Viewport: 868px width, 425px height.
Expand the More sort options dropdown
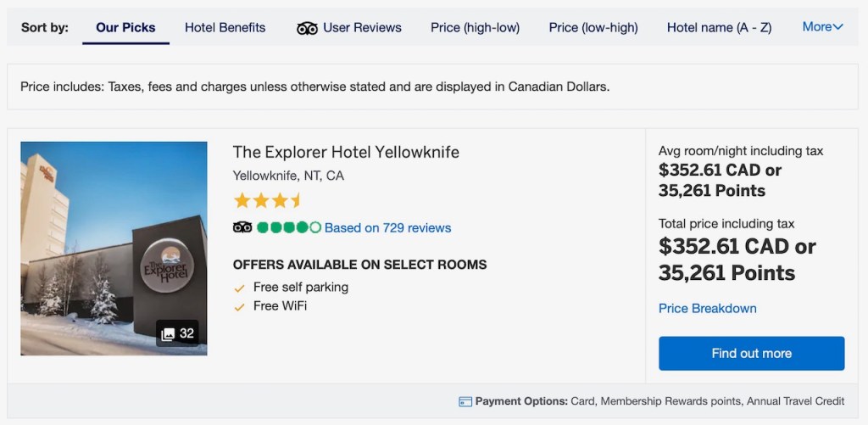(822, 27)
